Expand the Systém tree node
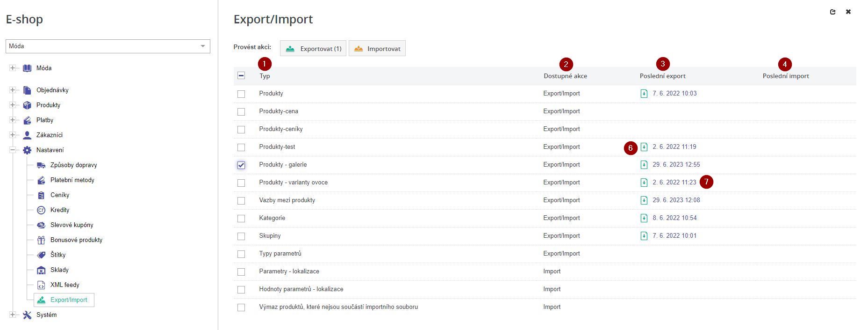 13,315
